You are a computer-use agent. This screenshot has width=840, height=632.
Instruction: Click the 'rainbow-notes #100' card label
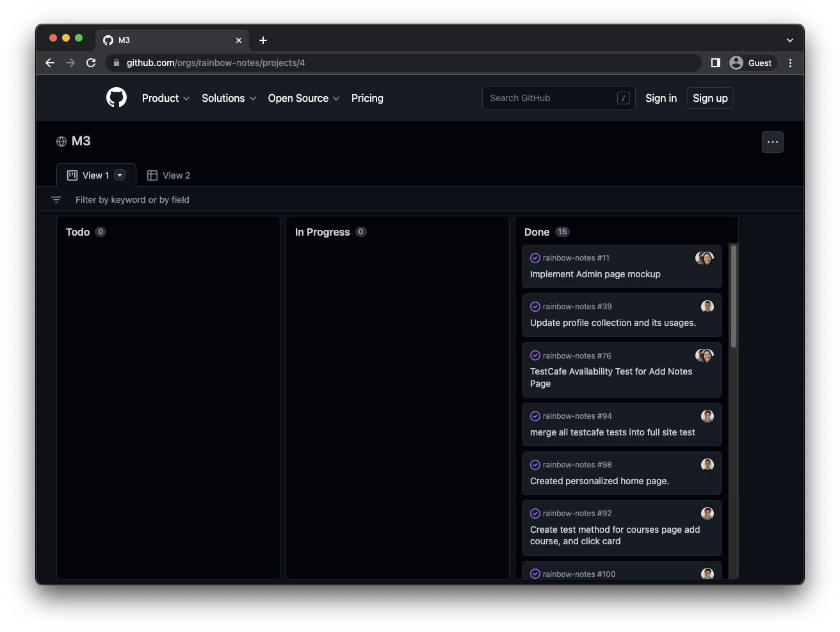pos(579,574)
